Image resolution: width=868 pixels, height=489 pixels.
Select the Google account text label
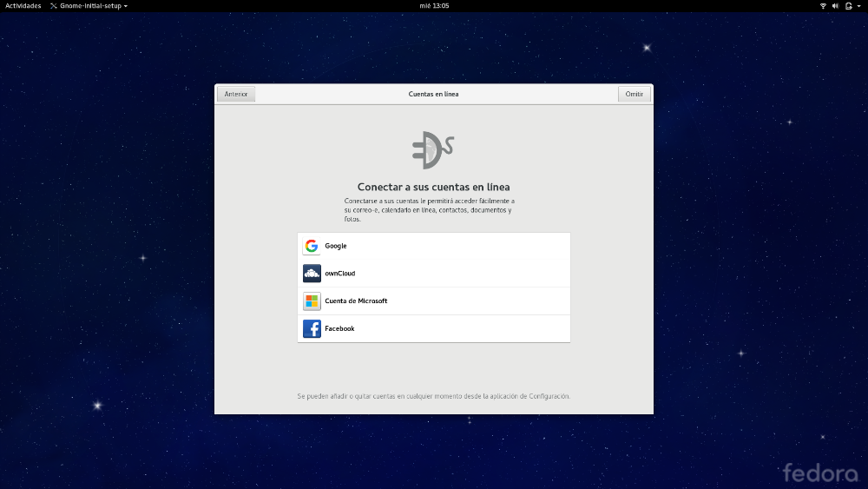tap(335, 246)
